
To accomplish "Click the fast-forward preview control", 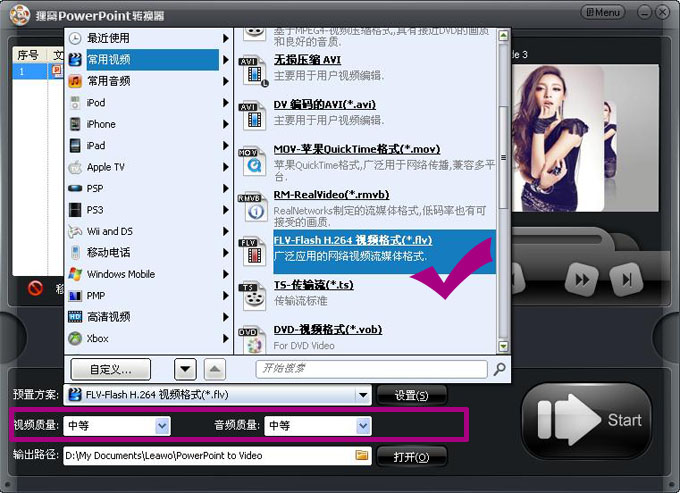I will click(x=580, y=277).
